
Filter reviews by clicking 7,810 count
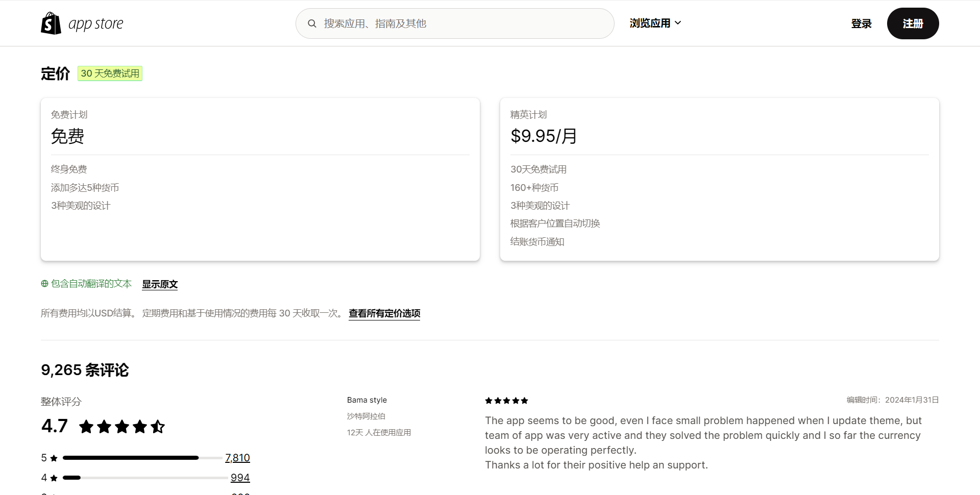click(237, 458)
